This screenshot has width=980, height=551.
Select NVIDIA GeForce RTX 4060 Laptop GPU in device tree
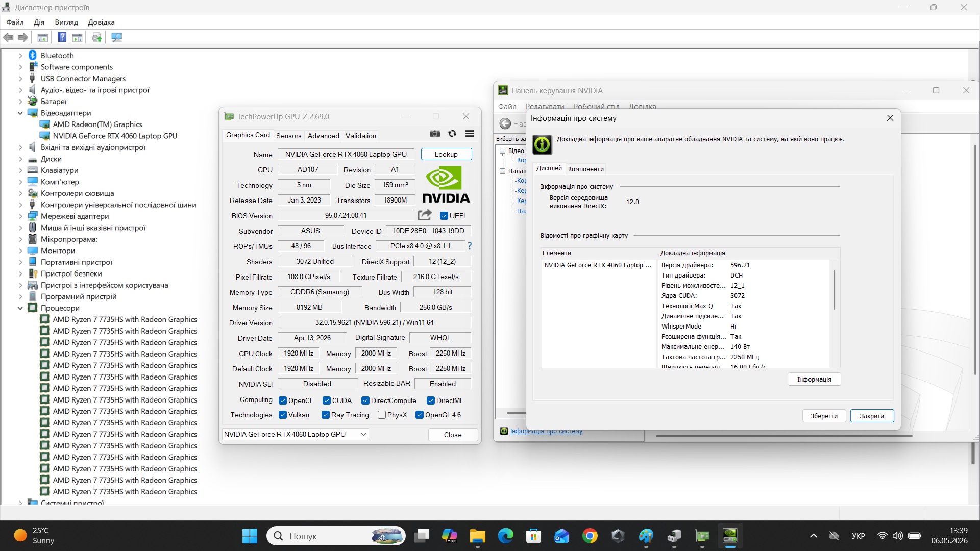115,136
